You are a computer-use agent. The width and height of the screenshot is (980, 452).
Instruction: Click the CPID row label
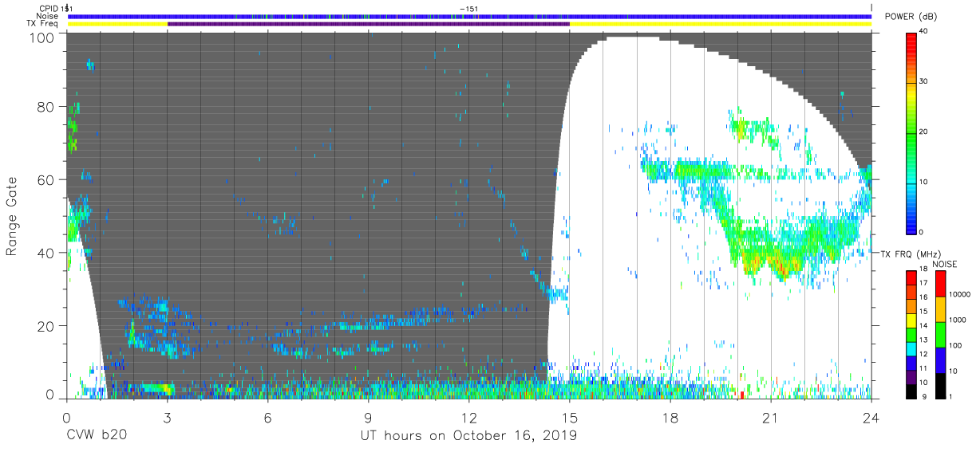(x=47, y=8)
